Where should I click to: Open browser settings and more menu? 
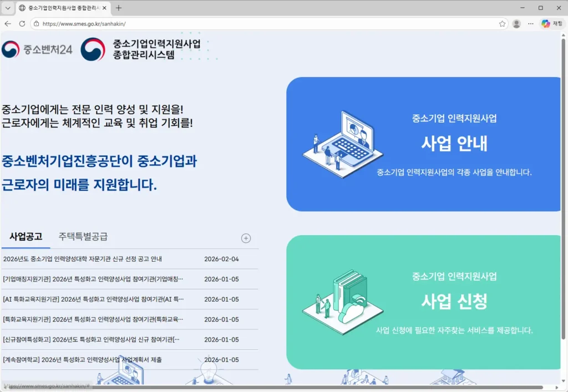click(531, 24)
